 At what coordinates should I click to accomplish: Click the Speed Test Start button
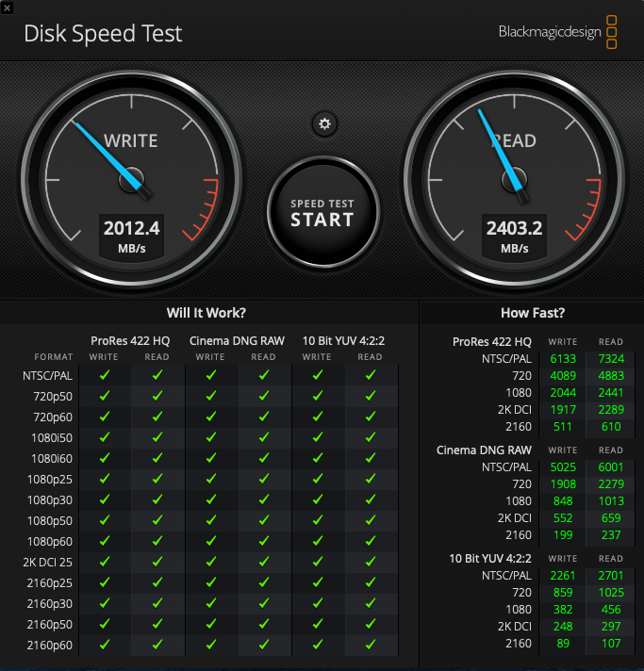click(x=323, y=212)
